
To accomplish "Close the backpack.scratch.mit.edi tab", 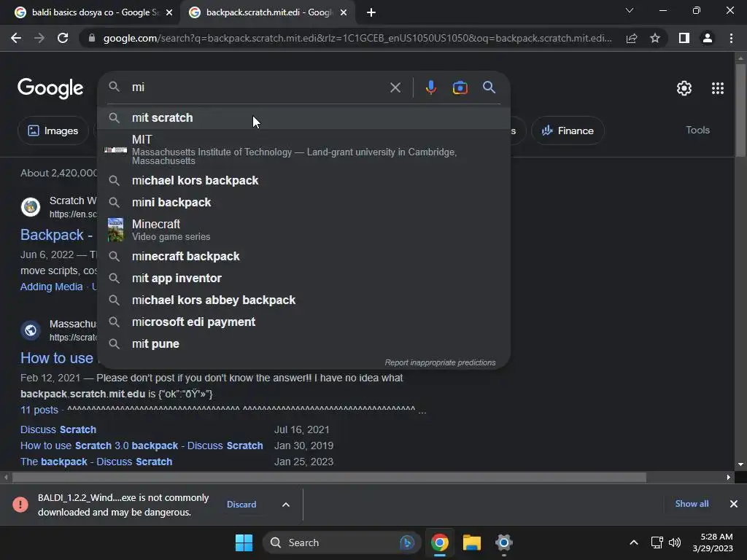I will tap(344, 12).
